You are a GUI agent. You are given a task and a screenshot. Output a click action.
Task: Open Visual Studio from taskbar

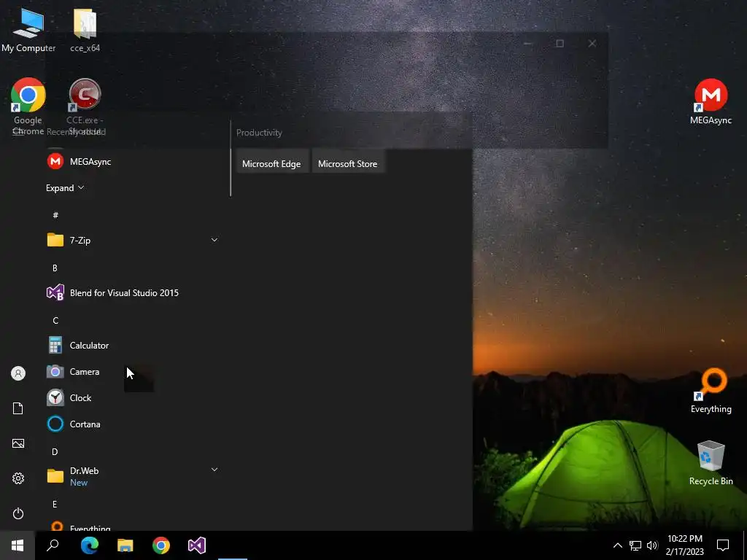pos(197,545)
